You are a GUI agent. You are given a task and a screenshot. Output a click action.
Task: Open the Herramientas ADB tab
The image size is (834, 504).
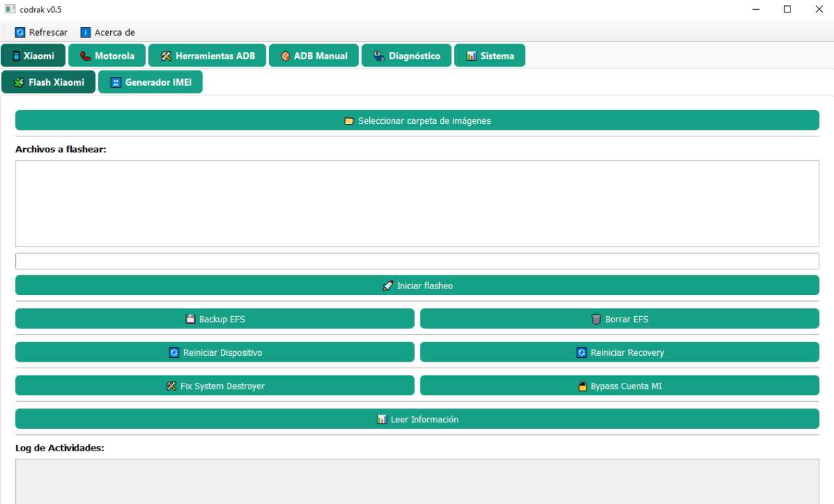click(207, 56)
